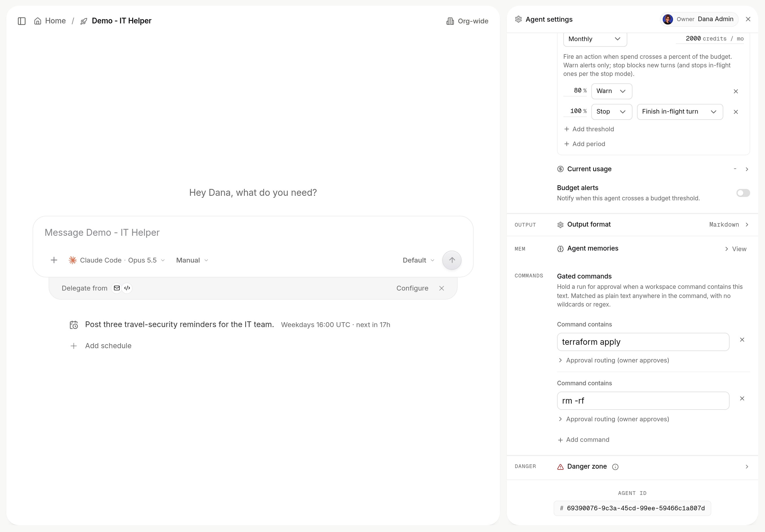Open the Current usage row
Viewport: 765px width, 532px height.
pyautogui.click(x=653, y=169)
